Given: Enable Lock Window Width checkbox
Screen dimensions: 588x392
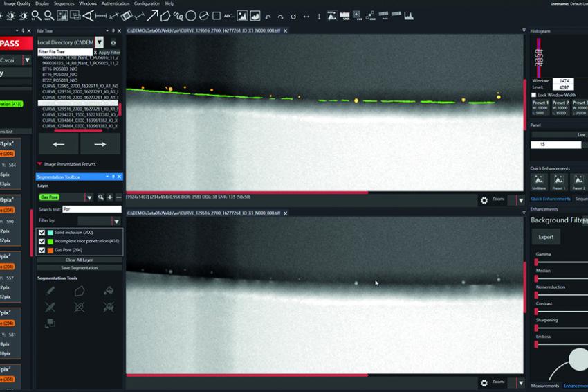Looking at the screenshot, I should (533, 95).
